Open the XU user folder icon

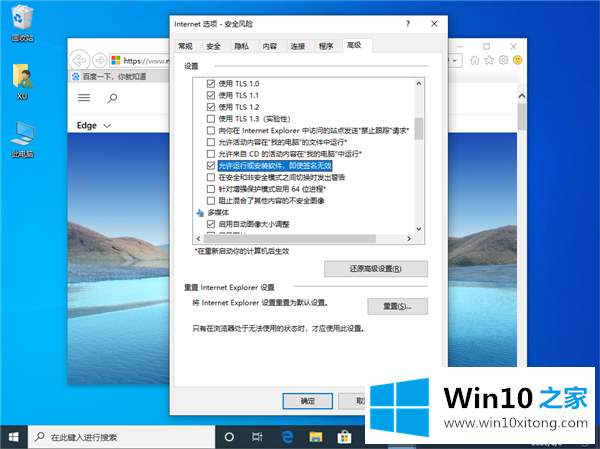click(x=22, y=82)
